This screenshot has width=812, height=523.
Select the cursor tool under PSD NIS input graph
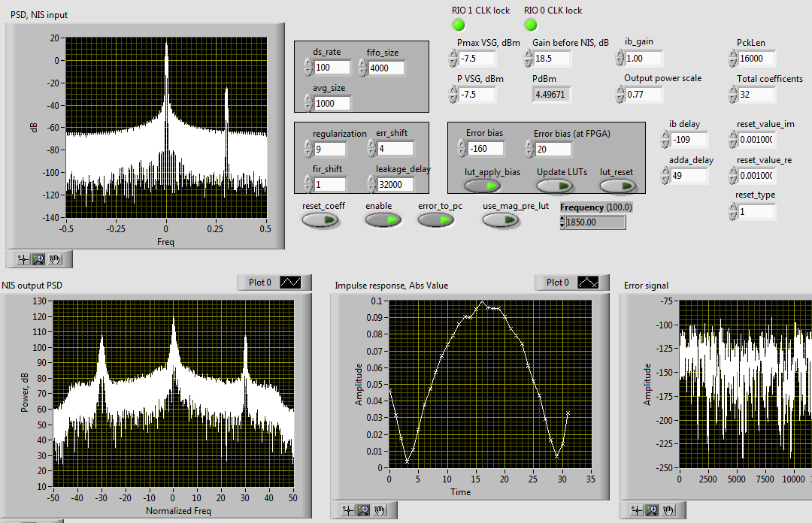point(23,259)
